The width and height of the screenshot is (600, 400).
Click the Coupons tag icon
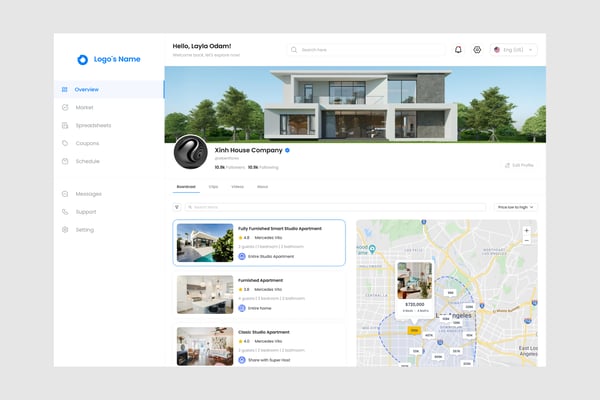pos(65,143)
